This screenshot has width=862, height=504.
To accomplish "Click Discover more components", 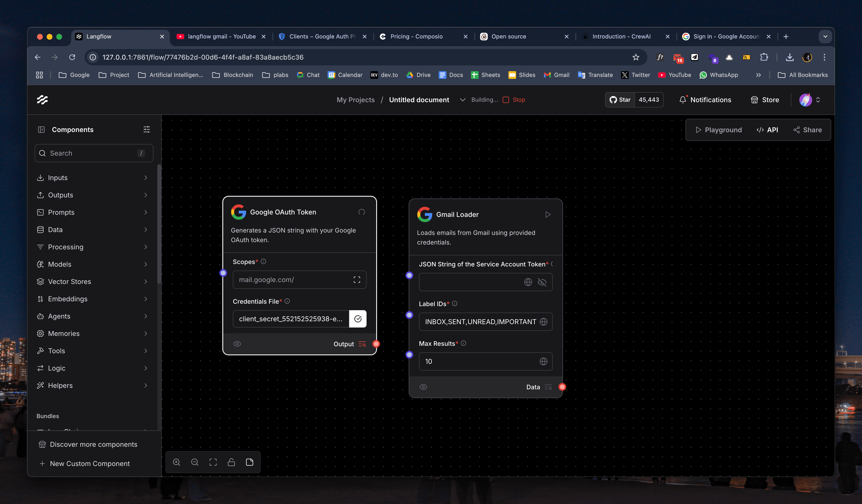I will (88, 445).
